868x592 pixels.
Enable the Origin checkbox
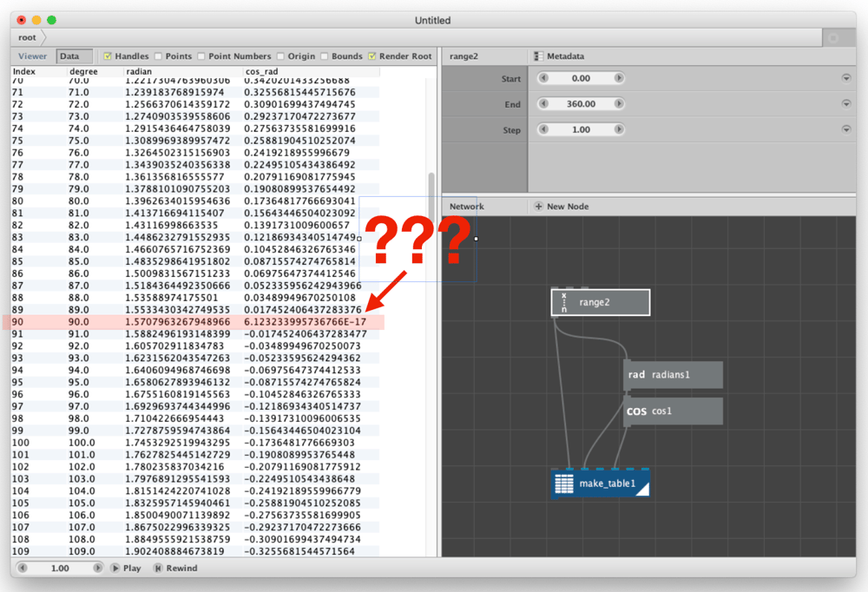click(x=280, y=56)
